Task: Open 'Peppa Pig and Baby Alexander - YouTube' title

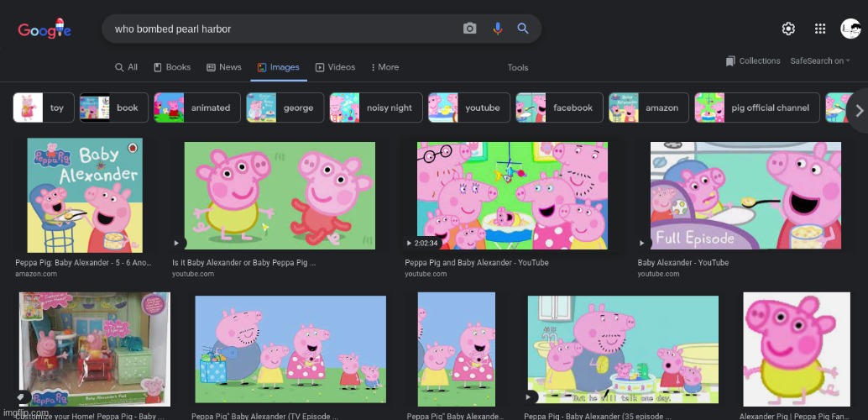Action: 477,263
